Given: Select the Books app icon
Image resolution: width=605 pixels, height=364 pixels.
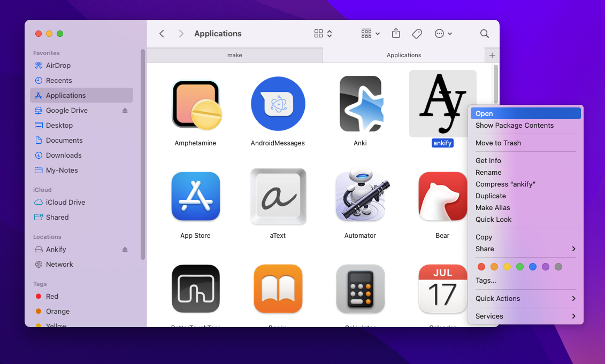Looking at the screenshot, I should pyautogui.click(x=278, y=289).
